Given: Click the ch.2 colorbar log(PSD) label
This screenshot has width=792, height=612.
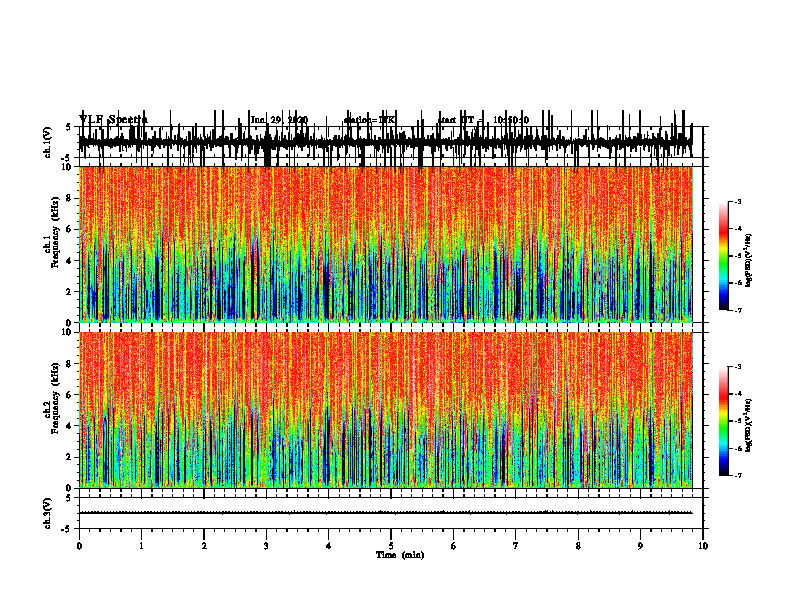Looking at the screenshot, I should (749, 425).
